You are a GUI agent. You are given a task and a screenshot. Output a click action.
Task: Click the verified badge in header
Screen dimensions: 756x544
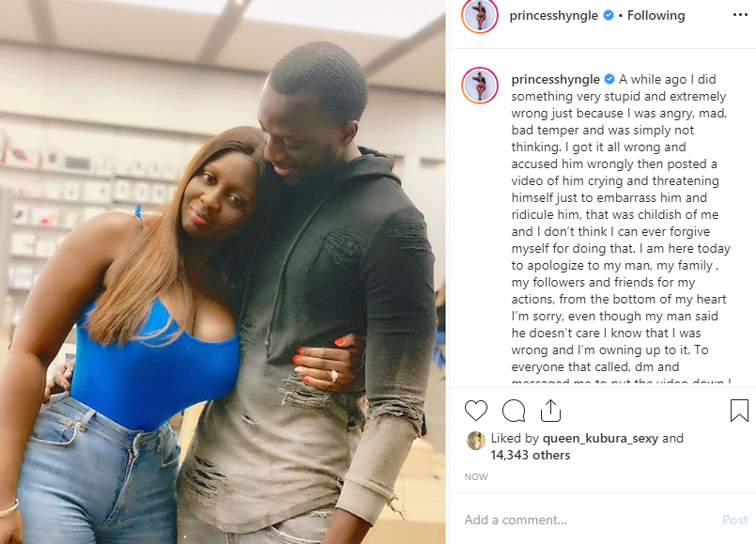click(x=609, y=15)
